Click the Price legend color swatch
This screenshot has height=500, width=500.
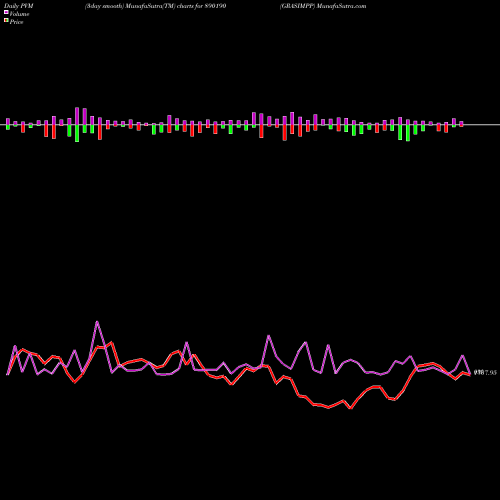[6, 21]
